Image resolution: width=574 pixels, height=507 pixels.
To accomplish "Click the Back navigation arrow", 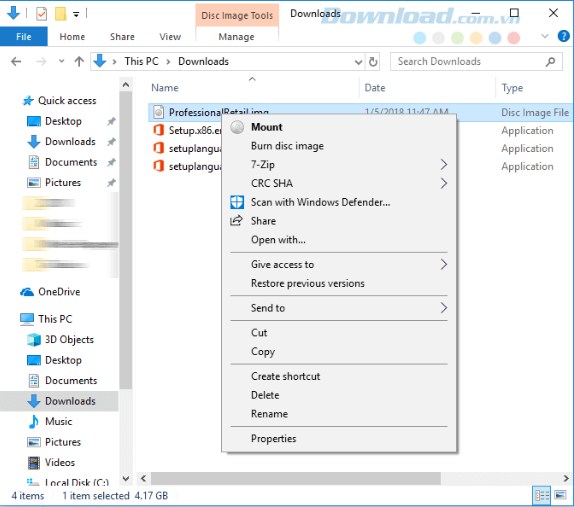I will point(16,61).
